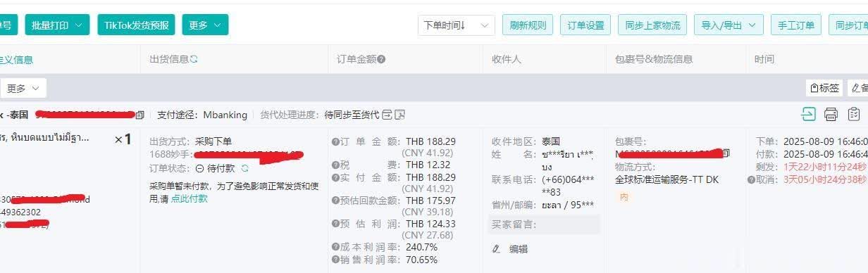Click the THB 12.32 tax value
The height and width of the screenshot is (273, 868).
428,165
